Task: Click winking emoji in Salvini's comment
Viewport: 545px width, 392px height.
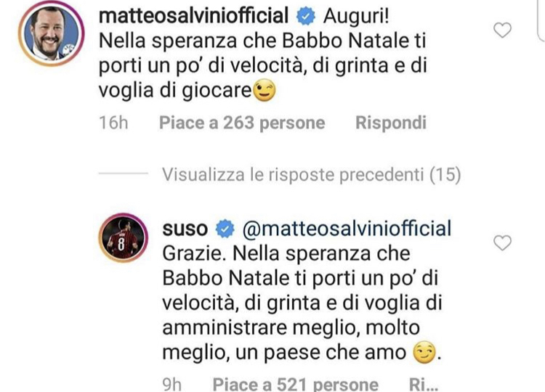Action: pos(265,91)
